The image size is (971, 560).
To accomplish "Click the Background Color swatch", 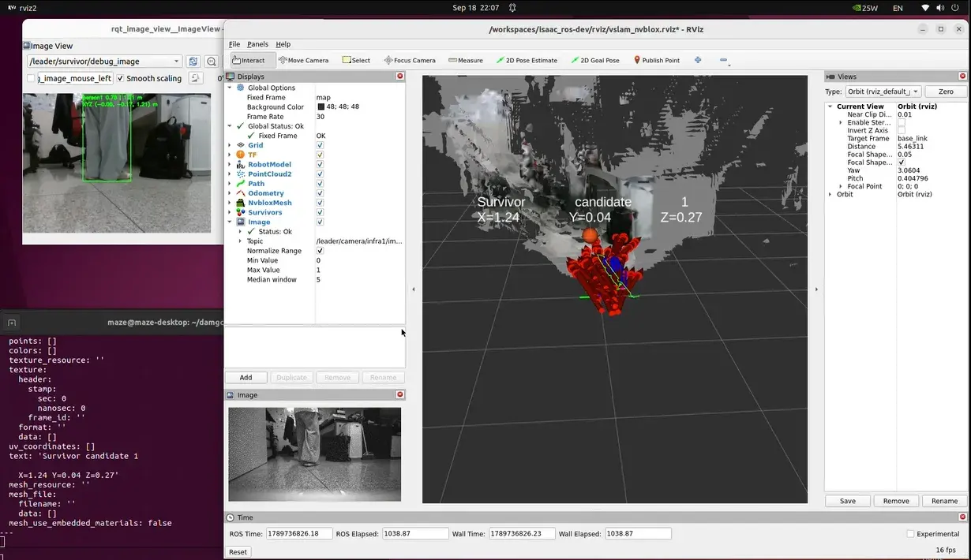I will (321, 106).
